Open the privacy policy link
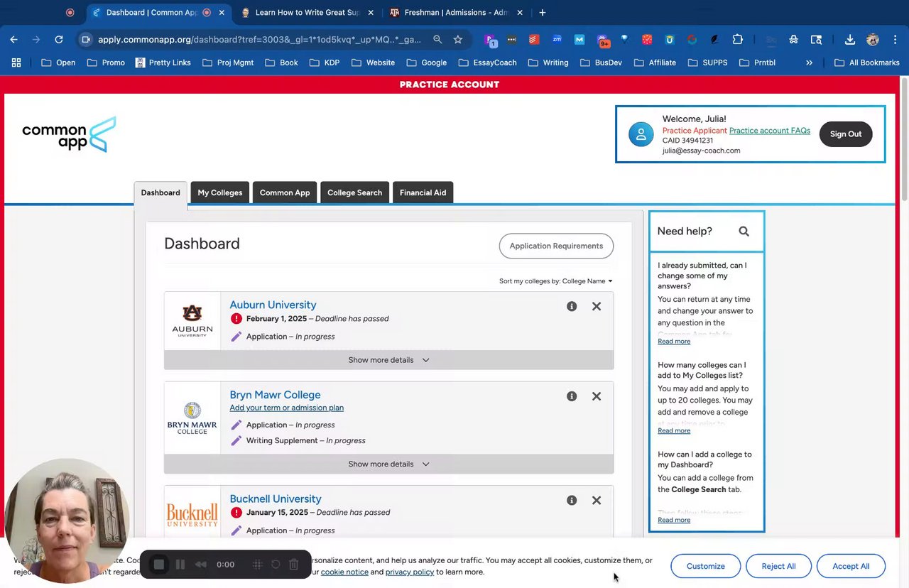 pos(410,572)
